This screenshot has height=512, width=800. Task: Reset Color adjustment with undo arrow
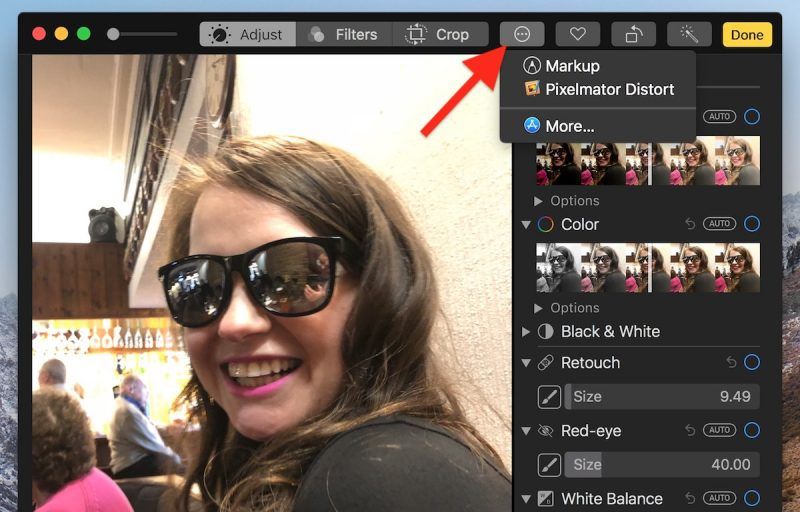(690, 224)
